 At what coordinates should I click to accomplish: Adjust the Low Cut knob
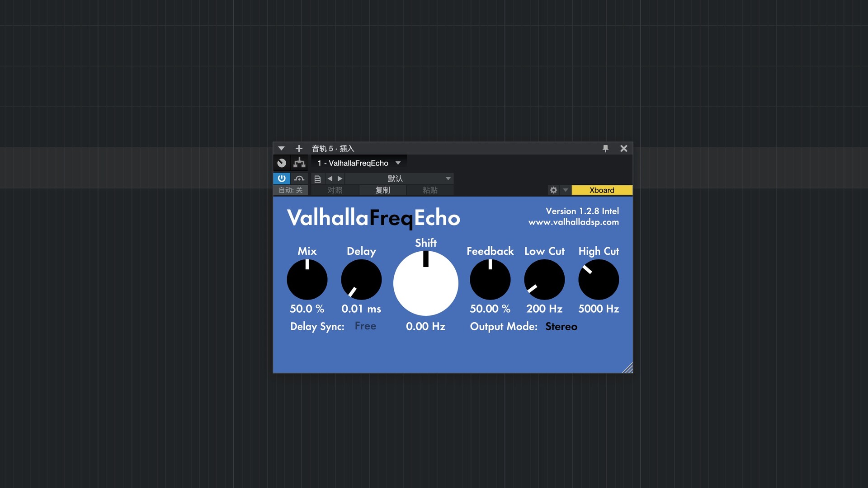(544, 279)
